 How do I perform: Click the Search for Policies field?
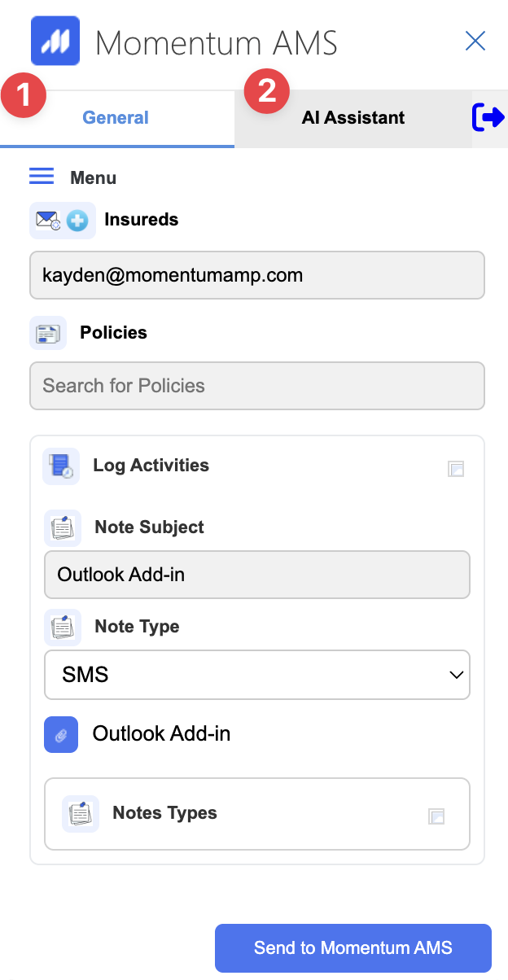[x=257, y=386]
